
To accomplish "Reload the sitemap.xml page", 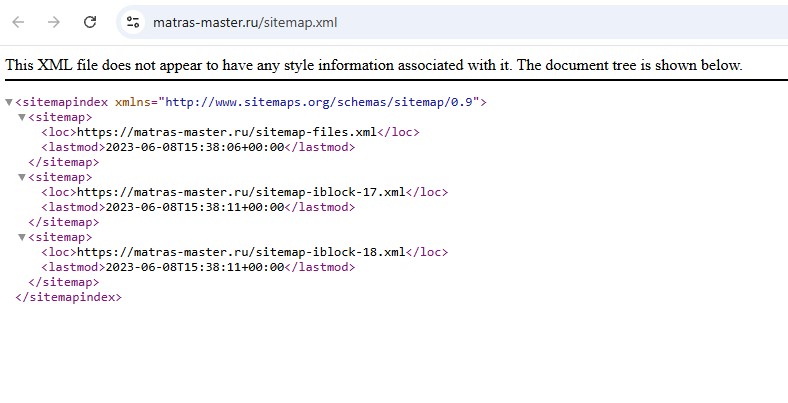I will point(90,22).
